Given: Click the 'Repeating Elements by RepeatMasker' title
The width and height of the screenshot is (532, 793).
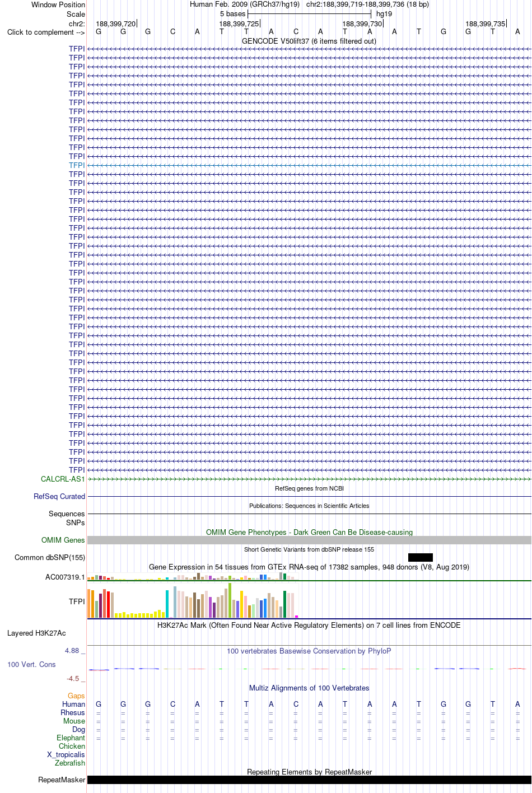Looking at the screenshot, I should pyautogui.click(x=309, y=772).
